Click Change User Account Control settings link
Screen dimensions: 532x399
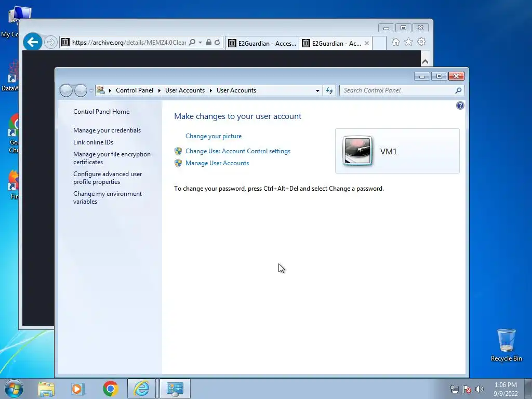click(x=238, y=151)
